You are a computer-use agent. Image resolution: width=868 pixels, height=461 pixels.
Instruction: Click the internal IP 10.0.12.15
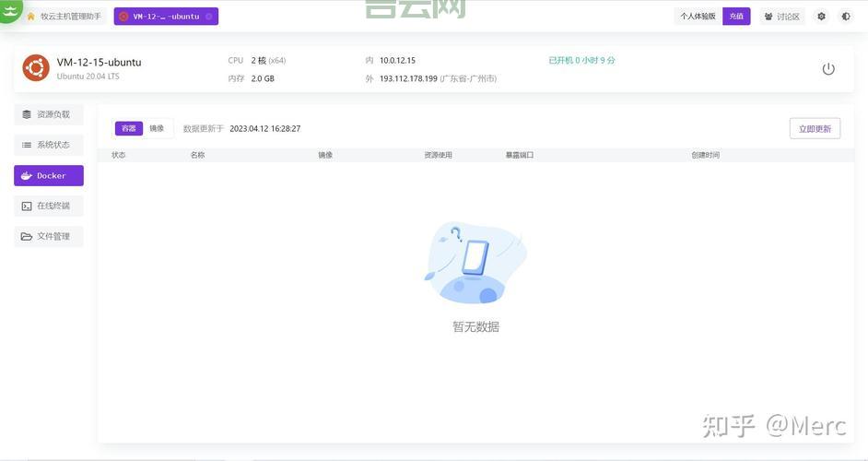(397, 61)
